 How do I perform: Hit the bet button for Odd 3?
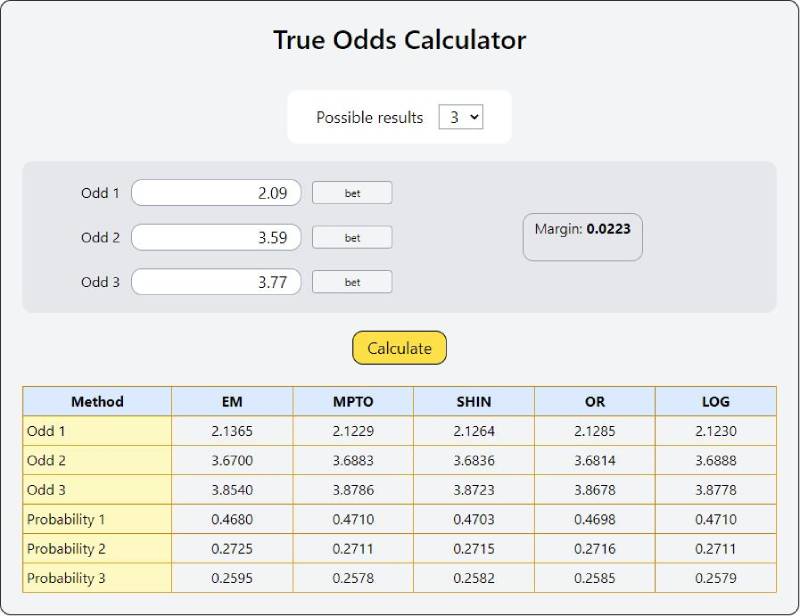click(x=352, y=282)
